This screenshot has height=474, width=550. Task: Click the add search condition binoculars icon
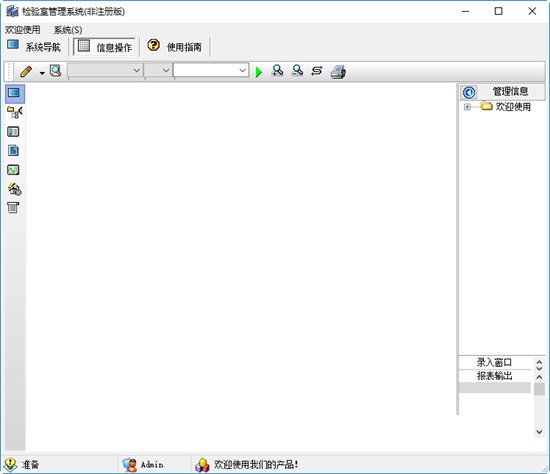[x=277, y=71]
